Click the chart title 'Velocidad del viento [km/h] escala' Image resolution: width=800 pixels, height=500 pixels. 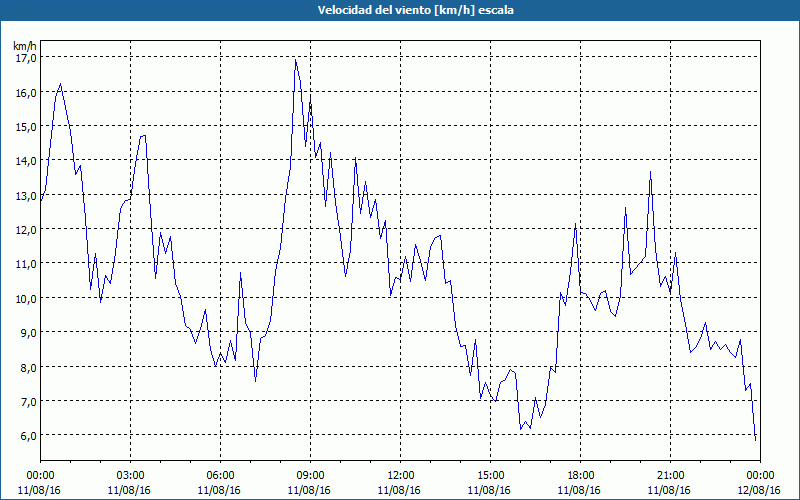pos(415,10)
